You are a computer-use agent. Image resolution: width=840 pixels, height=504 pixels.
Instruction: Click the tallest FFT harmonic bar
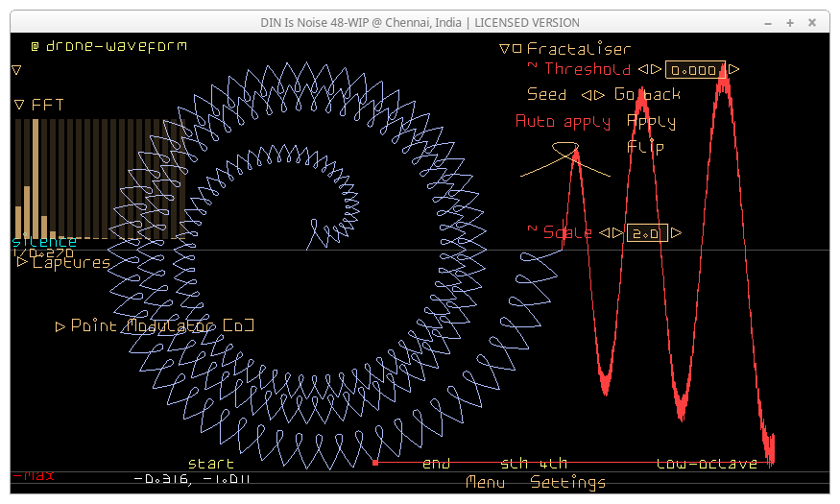tap(36, 179)
